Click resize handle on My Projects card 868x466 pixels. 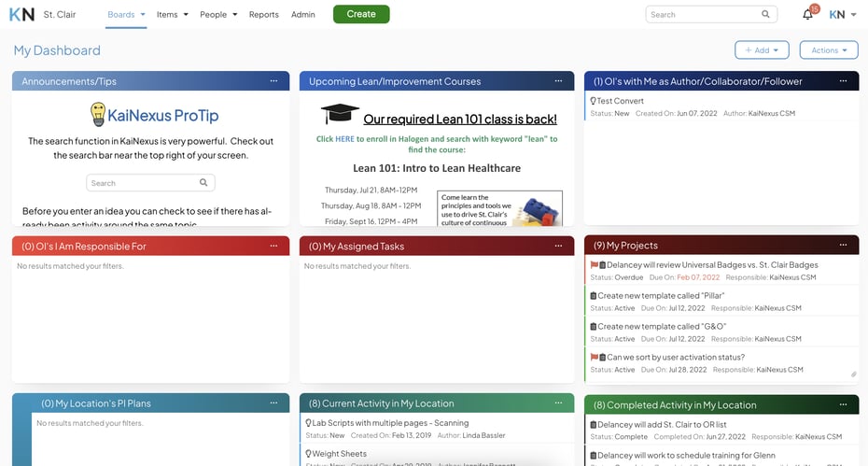pyautogui.click(x=854, y=374)
